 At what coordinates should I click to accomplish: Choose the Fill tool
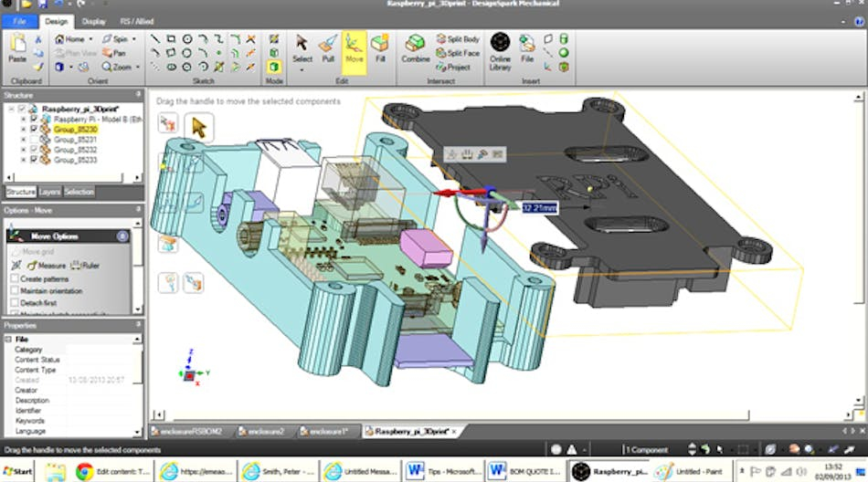click(x=380, y=50)
